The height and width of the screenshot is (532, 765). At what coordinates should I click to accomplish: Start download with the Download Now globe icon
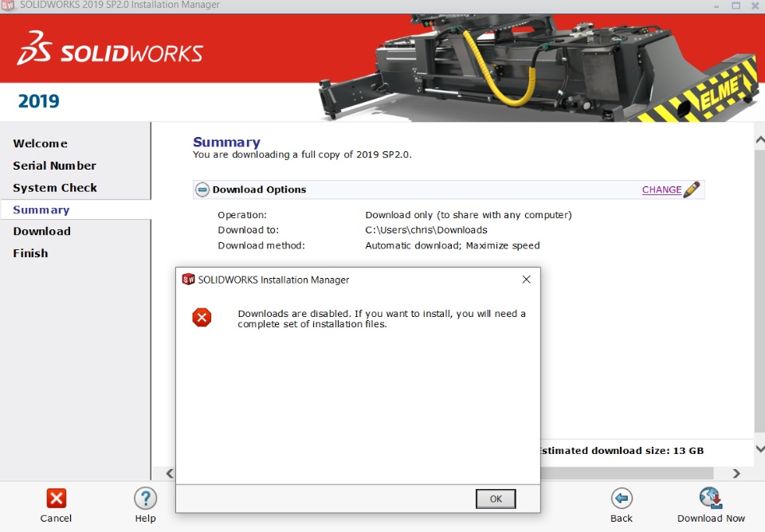click(x=711, y=498)
